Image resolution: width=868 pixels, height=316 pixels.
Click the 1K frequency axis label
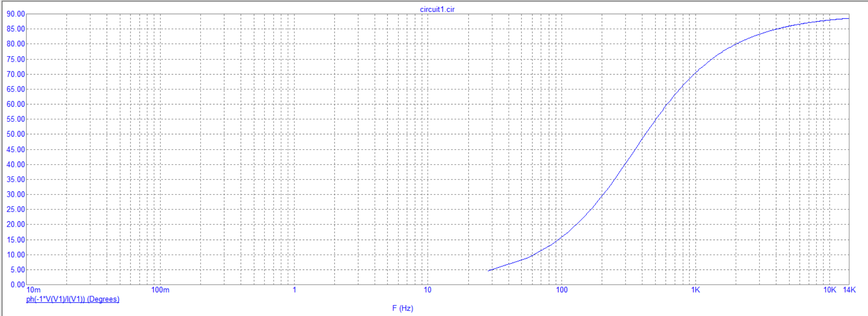point(695,290)
